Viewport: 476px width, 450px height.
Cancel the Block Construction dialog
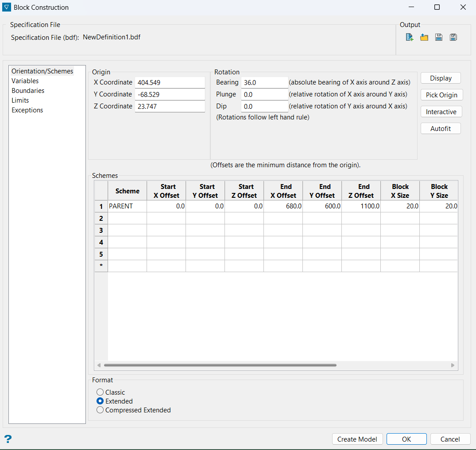(x=450, y=439)
